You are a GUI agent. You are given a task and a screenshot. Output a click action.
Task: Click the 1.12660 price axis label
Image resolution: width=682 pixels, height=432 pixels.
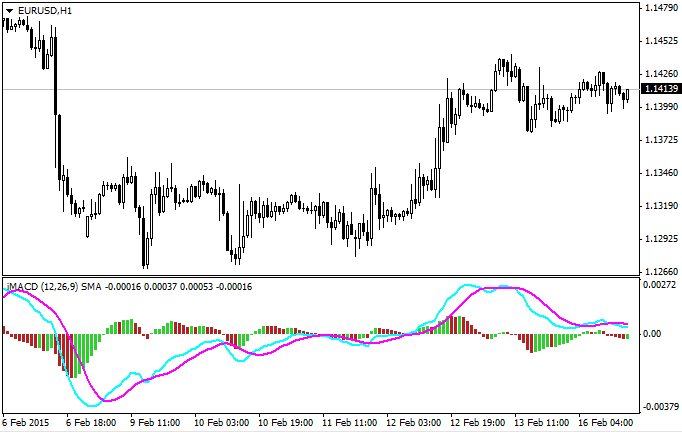pos(658,271)
